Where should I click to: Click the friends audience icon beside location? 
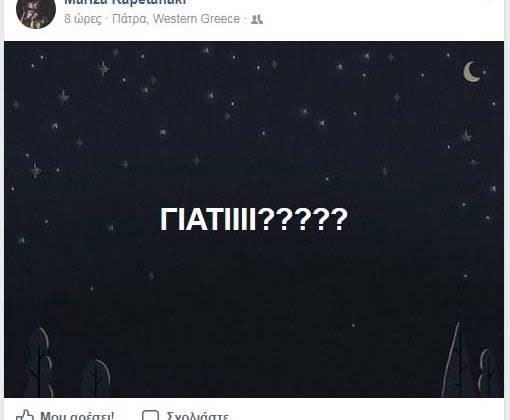[x=257, y=19]
